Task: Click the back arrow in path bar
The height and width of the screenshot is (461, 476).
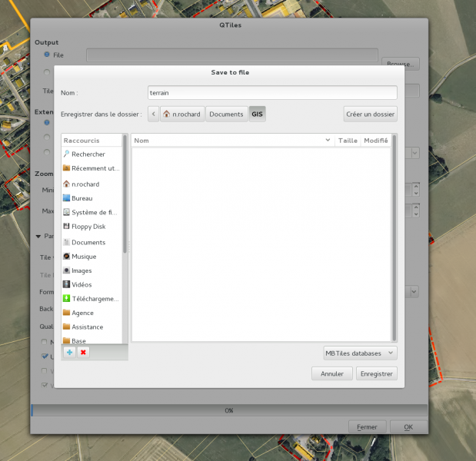Action: pos(154,114)
